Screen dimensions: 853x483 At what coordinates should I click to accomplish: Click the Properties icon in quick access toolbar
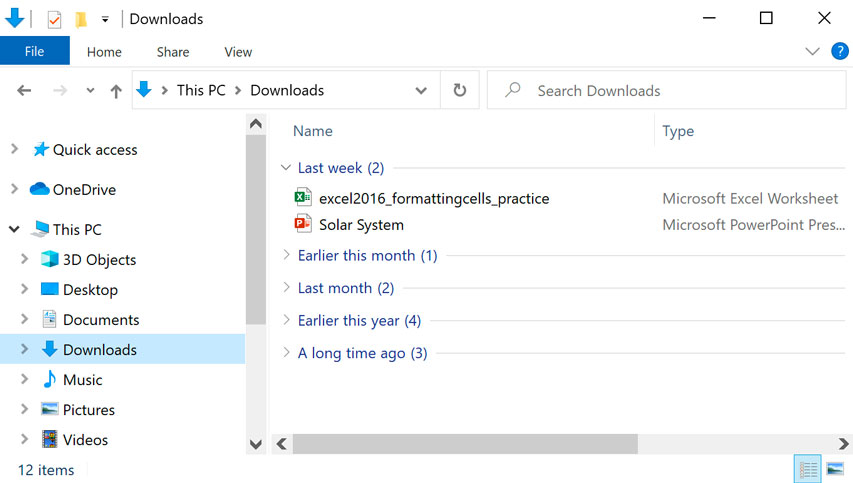(x=54, y=19)
